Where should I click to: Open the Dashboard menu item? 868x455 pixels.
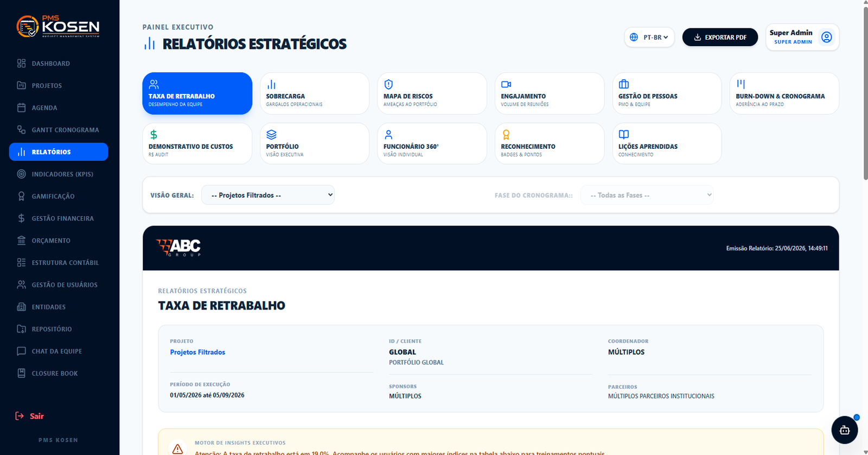coord(59,64)
